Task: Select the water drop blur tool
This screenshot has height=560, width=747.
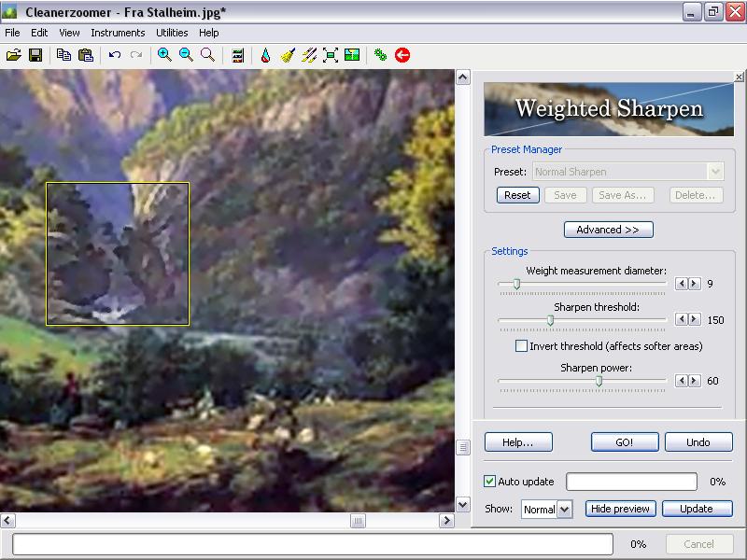Action: click(266, 55)
